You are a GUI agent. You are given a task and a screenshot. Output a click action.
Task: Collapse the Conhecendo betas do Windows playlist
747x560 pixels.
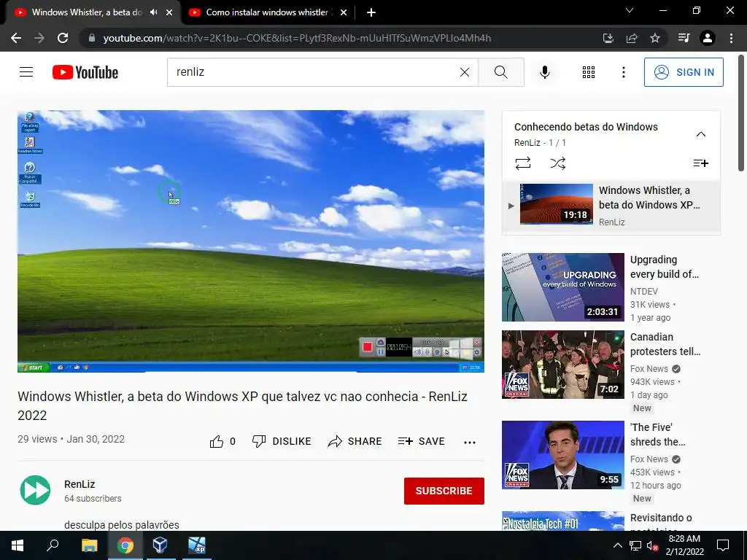coord(701,134)
